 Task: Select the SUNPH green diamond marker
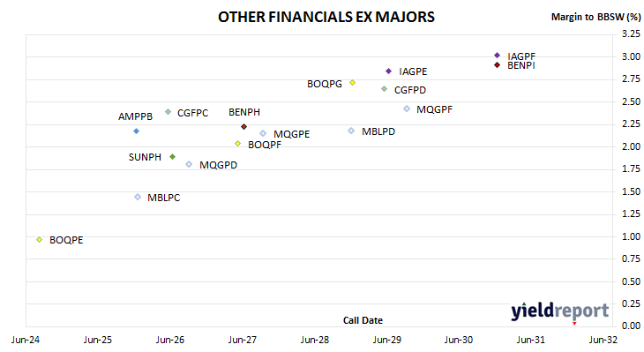click(173, 156)
